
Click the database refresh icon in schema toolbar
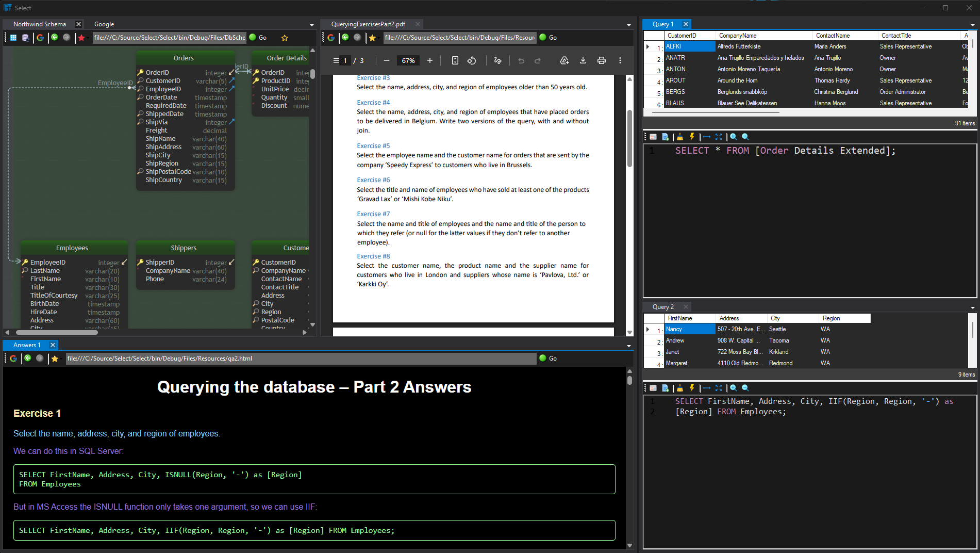coord(25,38)
